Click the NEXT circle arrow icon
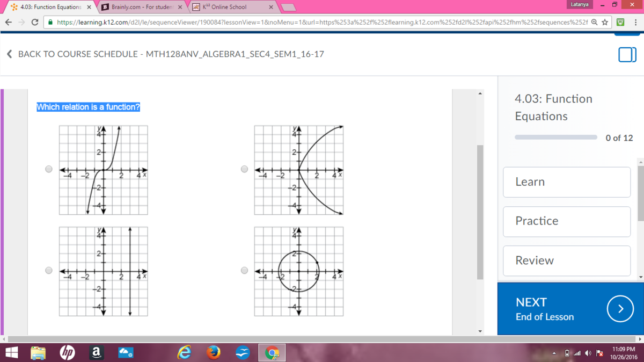This screenshot has width=644, height=362. (620, 309)
